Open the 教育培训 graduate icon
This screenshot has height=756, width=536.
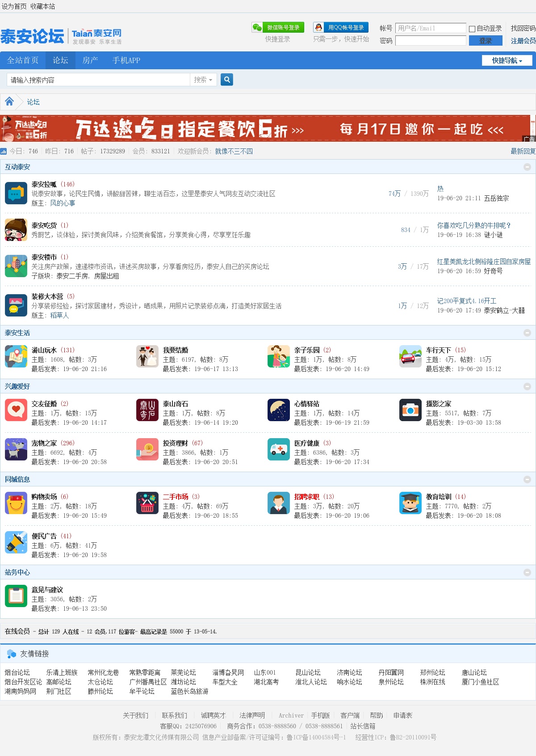pos(410,503)
